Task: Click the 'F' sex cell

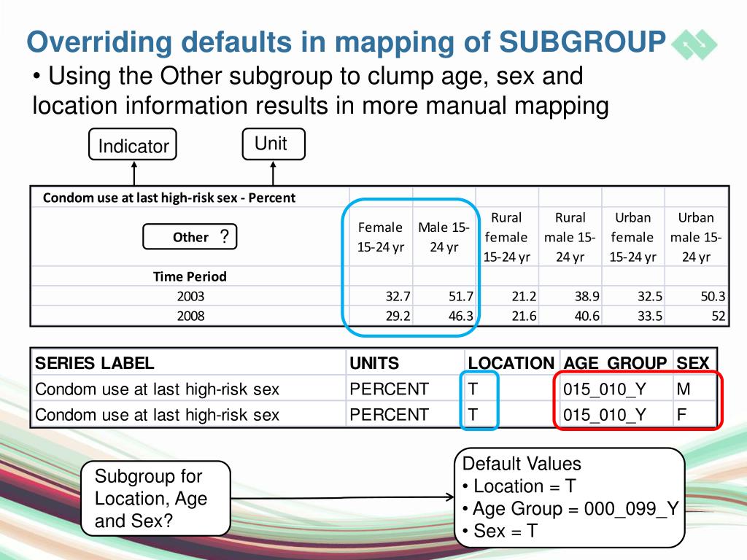Action: point(682,415)
